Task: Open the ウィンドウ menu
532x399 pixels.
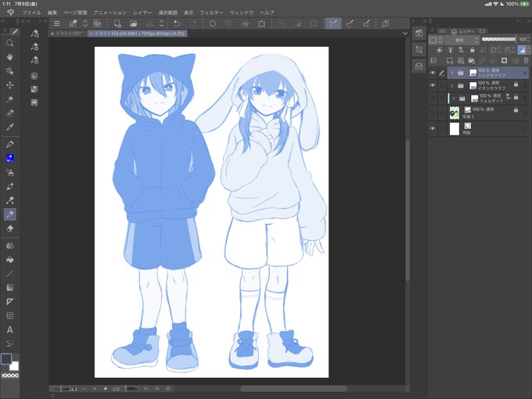Action: click(x=242, y=13)
